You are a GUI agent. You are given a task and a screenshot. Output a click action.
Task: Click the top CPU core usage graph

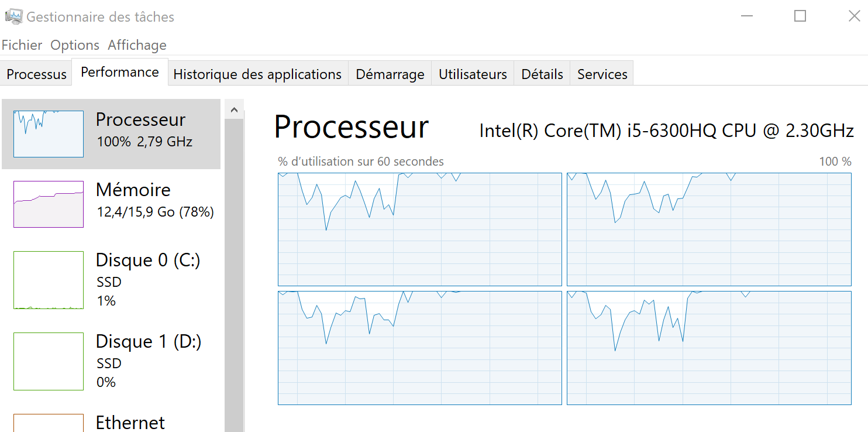[419, 229]
